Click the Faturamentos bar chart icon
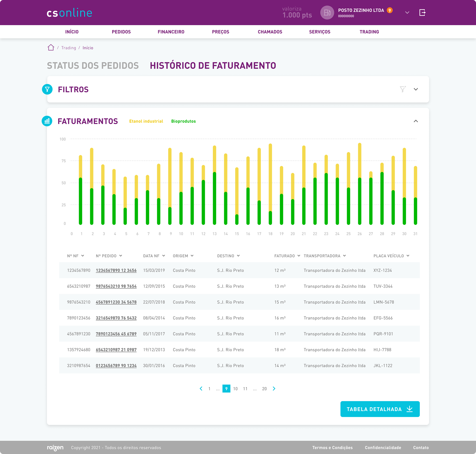 [x=47, y=121]
